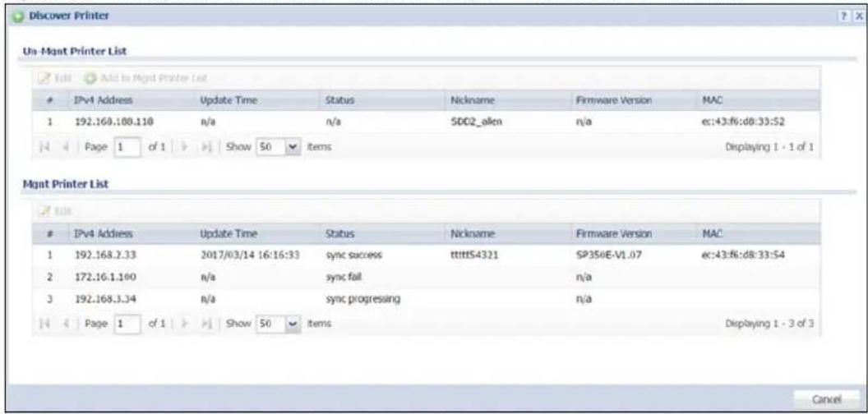Click Add to Mgnt Printer List
The image size is (868, 414).
tap(145, 79)
